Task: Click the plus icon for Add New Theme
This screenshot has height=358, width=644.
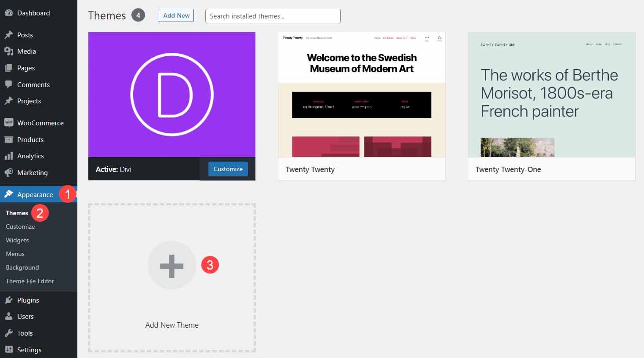Action: [x=171, y=266]
